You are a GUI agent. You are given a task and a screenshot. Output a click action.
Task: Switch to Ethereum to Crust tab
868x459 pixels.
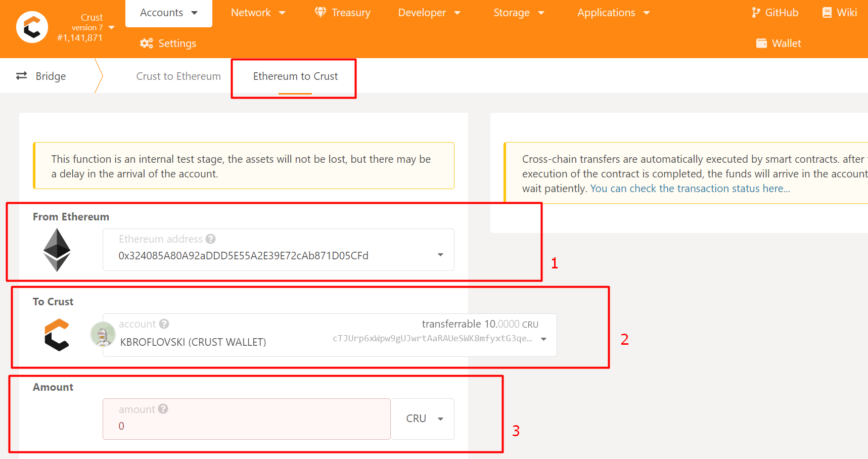[x=295, y=76]
